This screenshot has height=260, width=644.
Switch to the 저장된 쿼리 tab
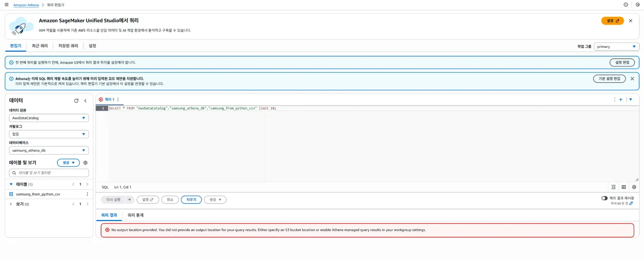pyautogui.click(x=68, y=46)
